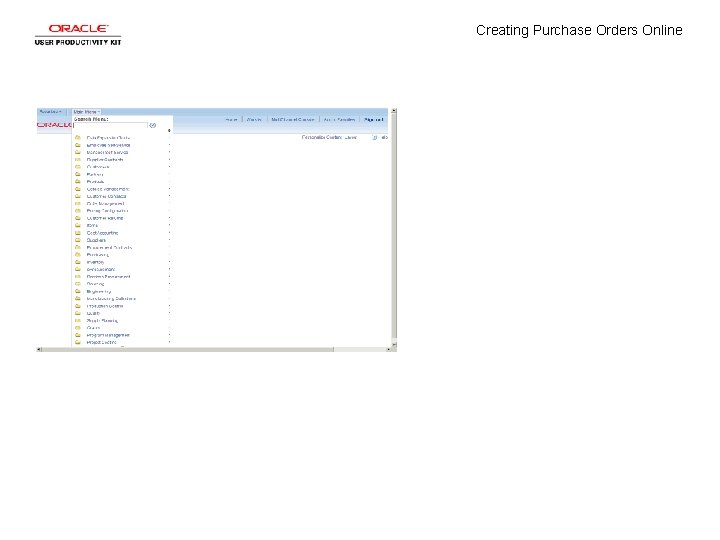Click the menu sort order arrows icon
The image size is (720, 540).
click(x=169, y=131)
